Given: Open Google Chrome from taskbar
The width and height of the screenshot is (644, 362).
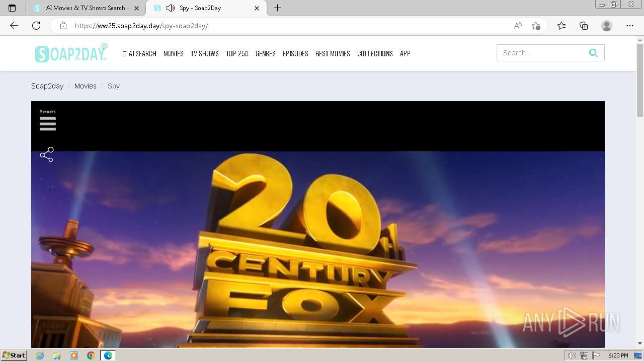Looking at the screenshot, I should tap(91, 355).
